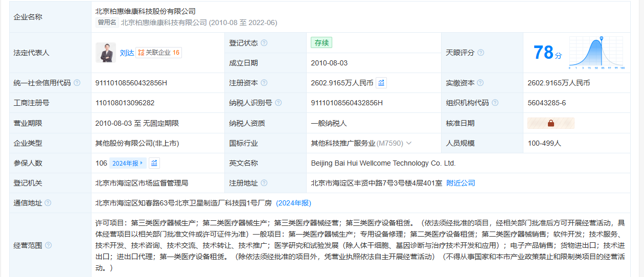
Task: Select 营业期限 value 2010-08-03 至 无固定期限
Action: coord(137,123)
